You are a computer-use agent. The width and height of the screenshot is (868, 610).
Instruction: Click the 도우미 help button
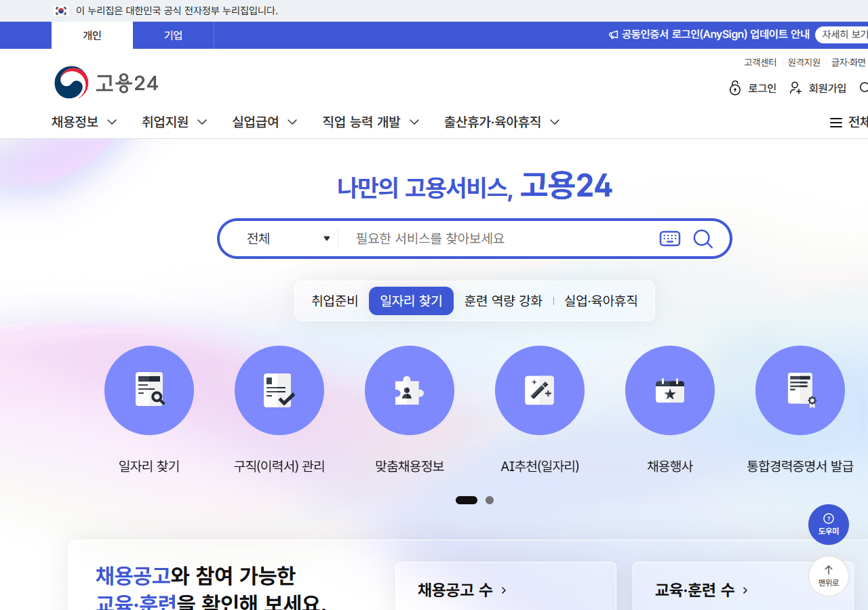point(829,525)
